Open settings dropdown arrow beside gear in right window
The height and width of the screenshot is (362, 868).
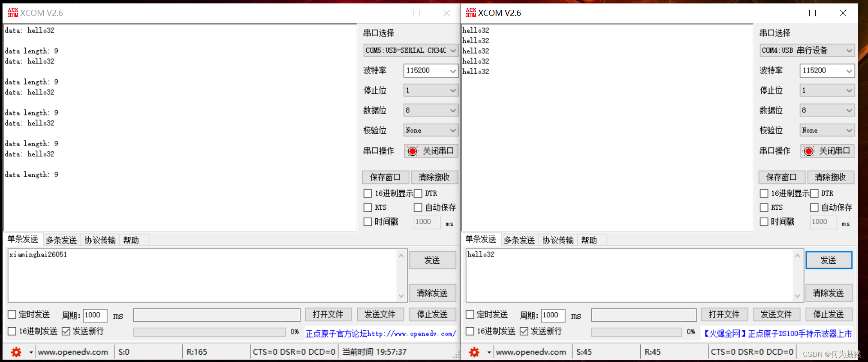(489, 353)
